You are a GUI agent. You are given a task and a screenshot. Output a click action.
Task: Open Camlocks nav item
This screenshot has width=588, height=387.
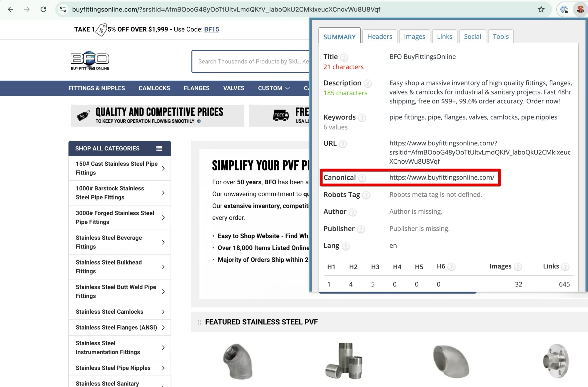click(x=154, y=88)
